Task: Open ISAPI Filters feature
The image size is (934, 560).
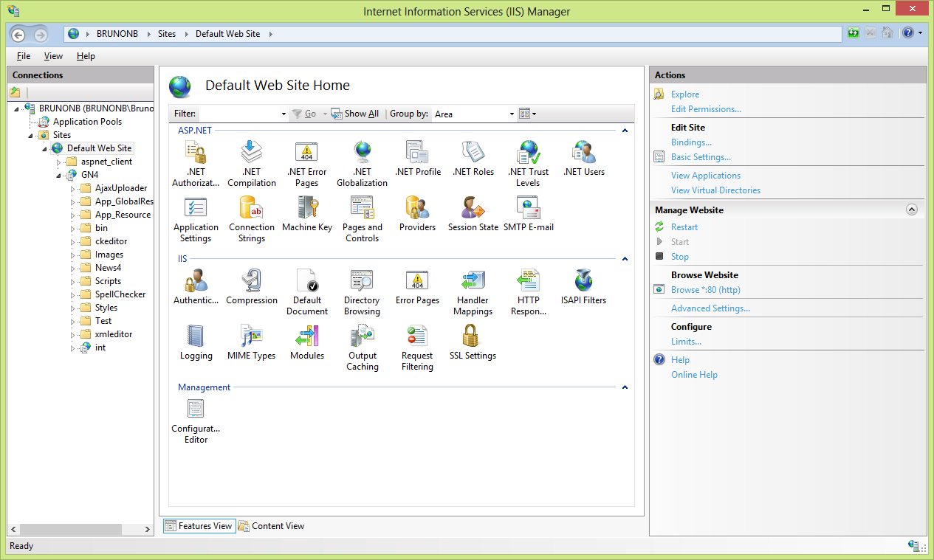Action: pos(584,287)
